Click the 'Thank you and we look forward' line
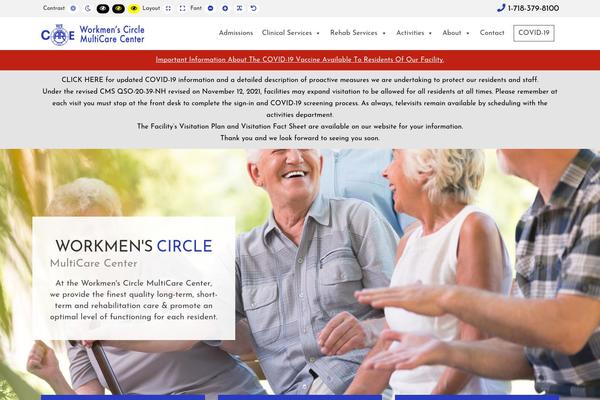600x400 pixels. (x=300, y=138)
